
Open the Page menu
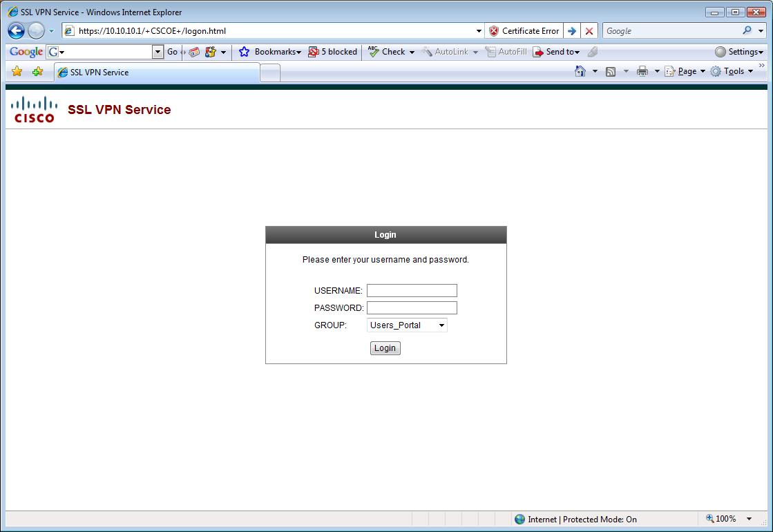(685, 71)
